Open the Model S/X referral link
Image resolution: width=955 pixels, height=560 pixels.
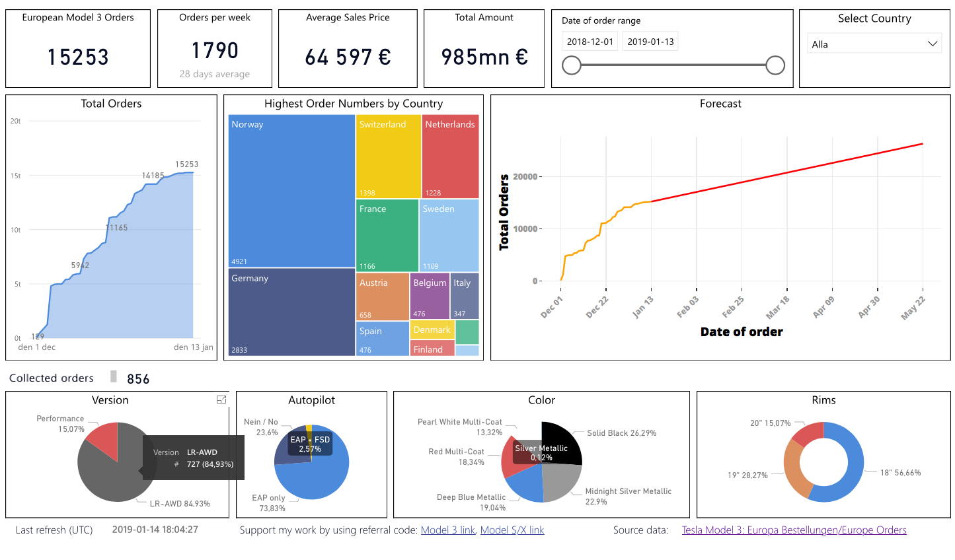[512, 530]
